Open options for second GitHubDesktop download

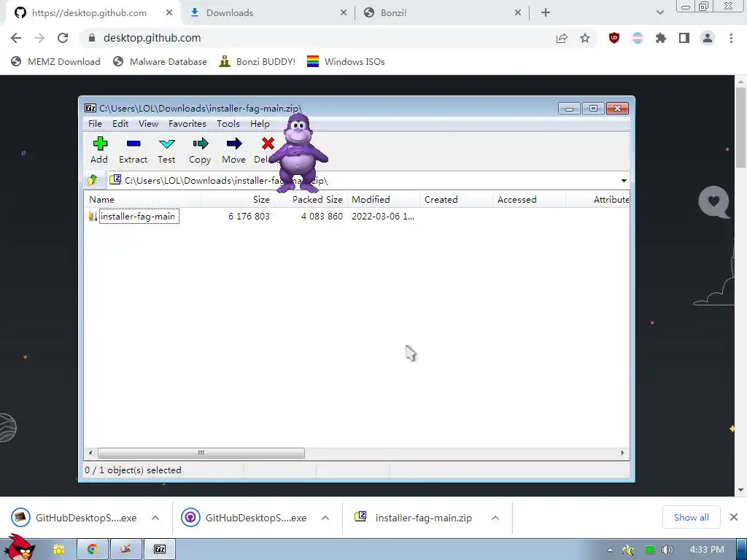point(325,518)
